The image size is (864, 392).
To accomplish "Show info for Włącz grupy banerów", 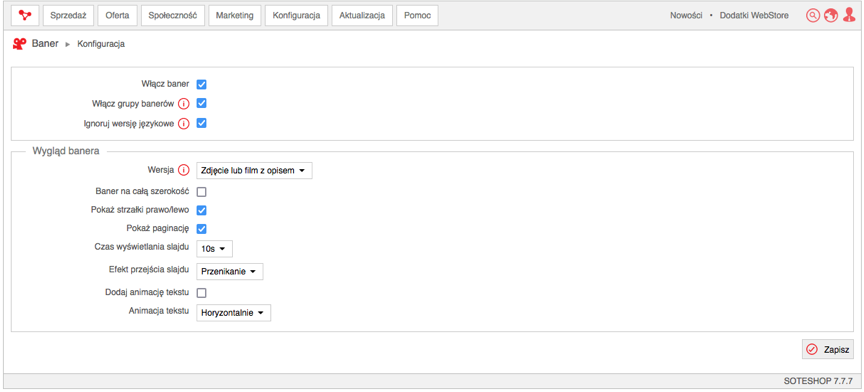I will point(184,104).
